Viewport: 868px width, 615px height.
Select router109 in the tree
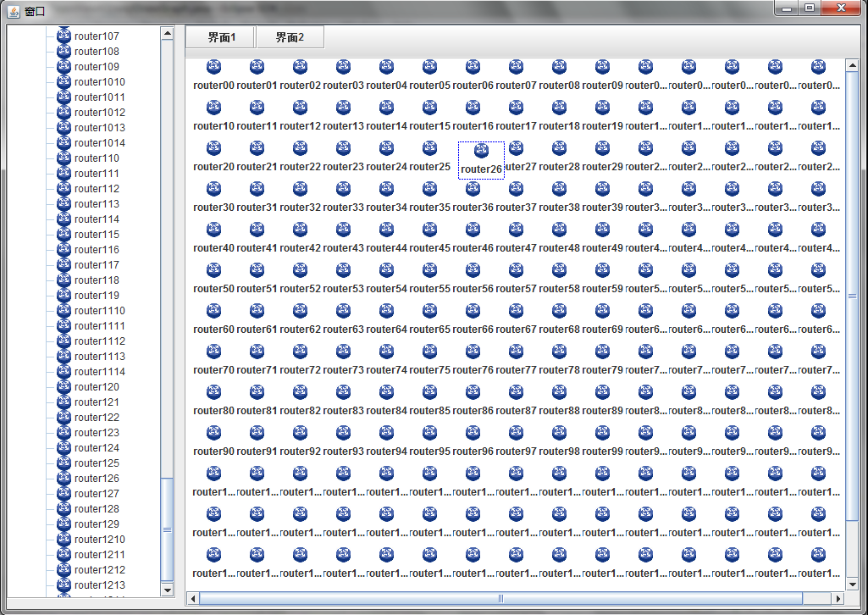[97, 66]
